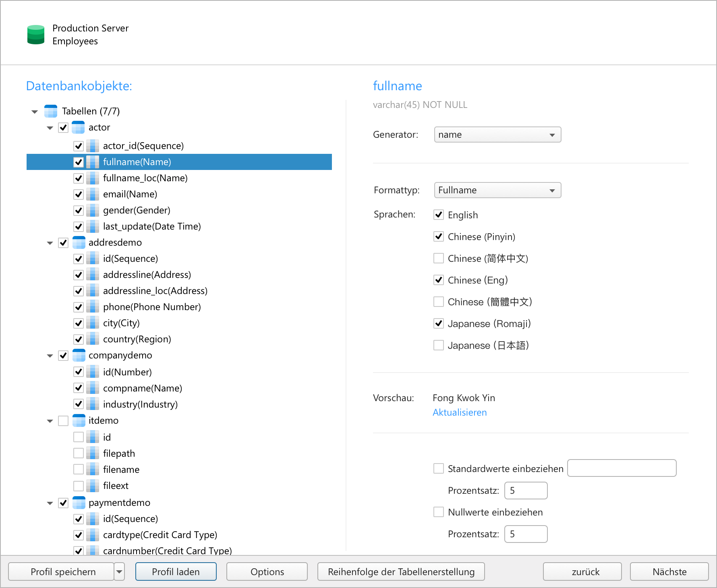Enable Japanese (日本語) language checkbox
This screenshot has height=588, width=717.
[x=439, y=345]
